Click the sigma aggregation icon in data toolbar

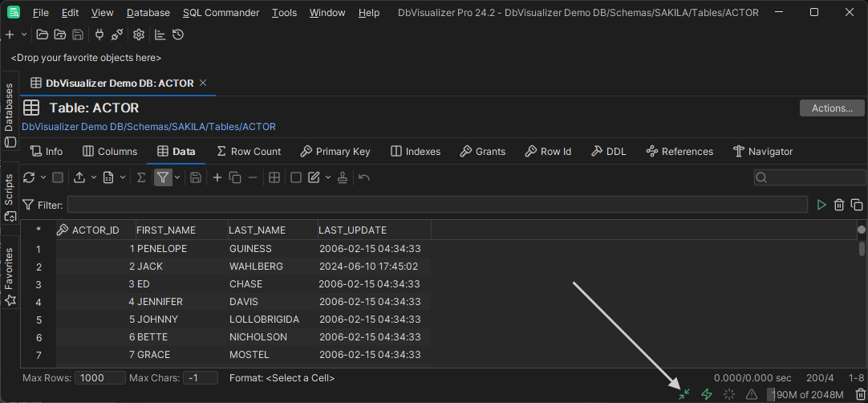141,177
